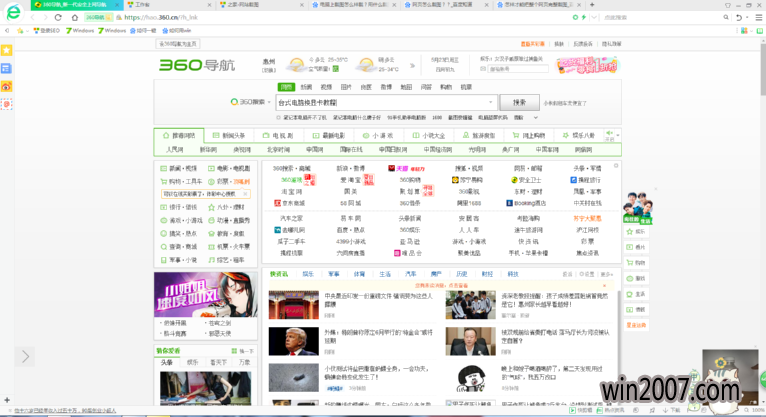Viewport: 766px width, 417px height.
Task: Select the 最新电影 navigation tab
Action: [329, 135]
